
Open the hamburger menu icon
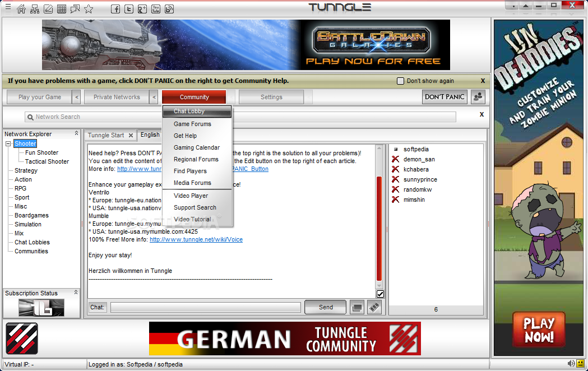point(8,7)
